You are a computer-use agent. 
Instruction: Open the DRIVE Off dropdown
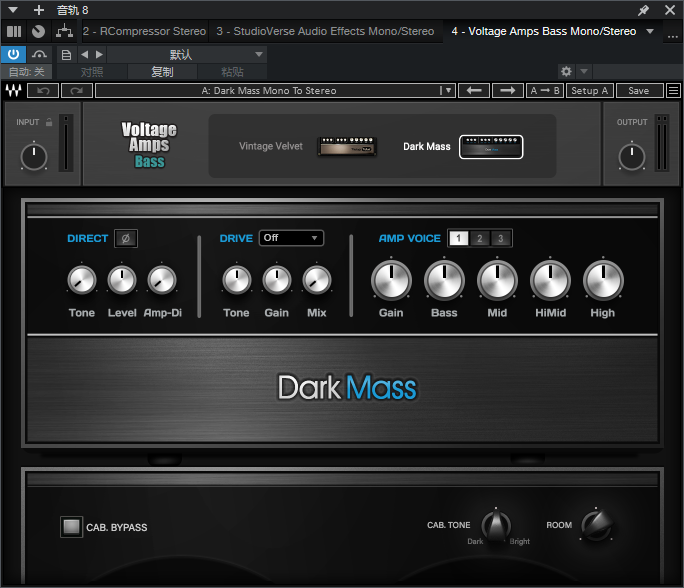pyautogui.click(x=291, y=238)
